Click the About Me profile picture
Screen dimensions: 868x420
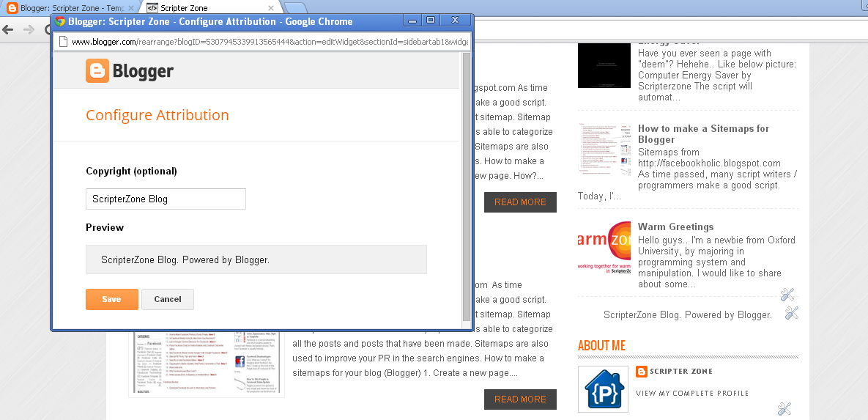[604, 389]
